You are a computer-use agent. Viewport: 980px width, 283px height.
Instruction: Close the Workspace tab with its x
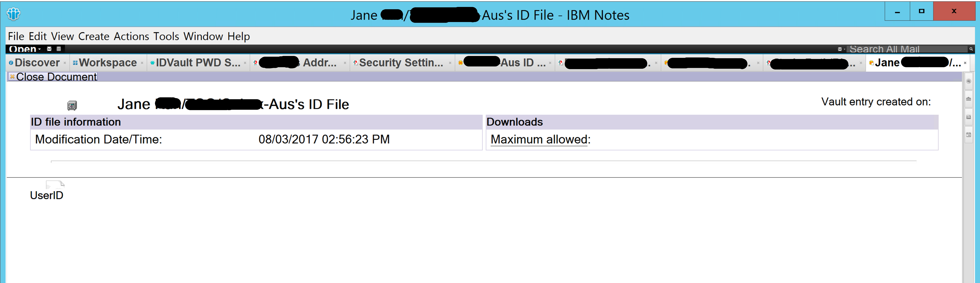[x=142, y=63]
